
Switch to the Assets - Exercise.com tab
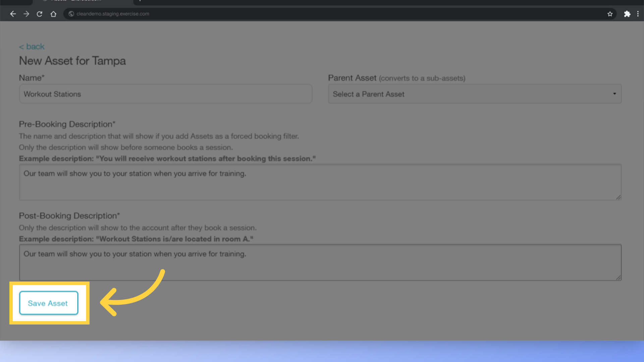pyautogui.click(x=74, y=1)
